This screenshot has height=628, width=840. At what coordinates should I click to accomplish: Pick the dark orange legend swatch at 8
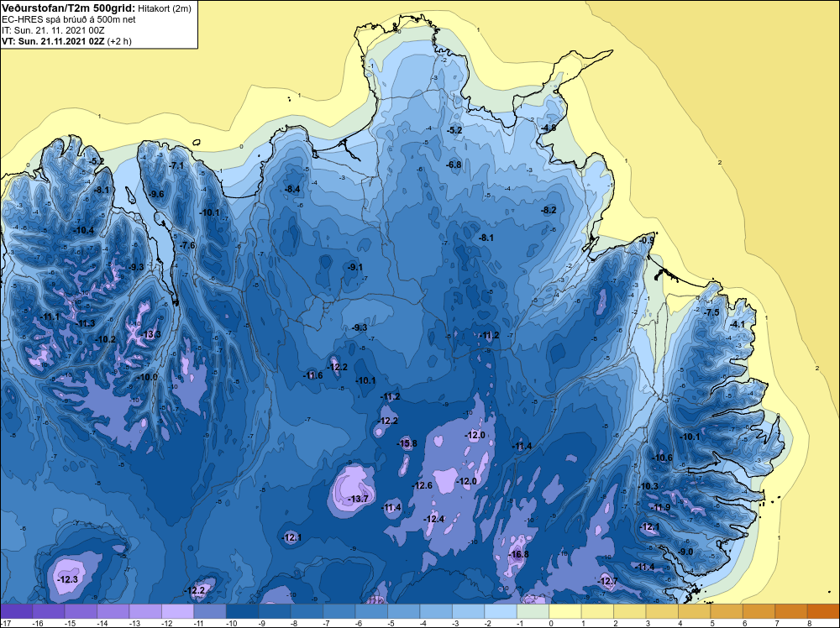click(823, 611)
